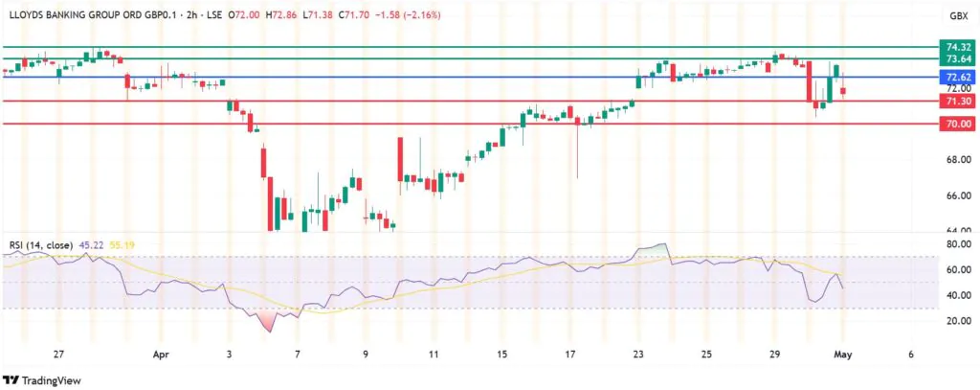Image resolution: width=980 pixels, height=390 pixels.
Task: Click the 66.00 tick on price axis
Action: coord(957,195)
